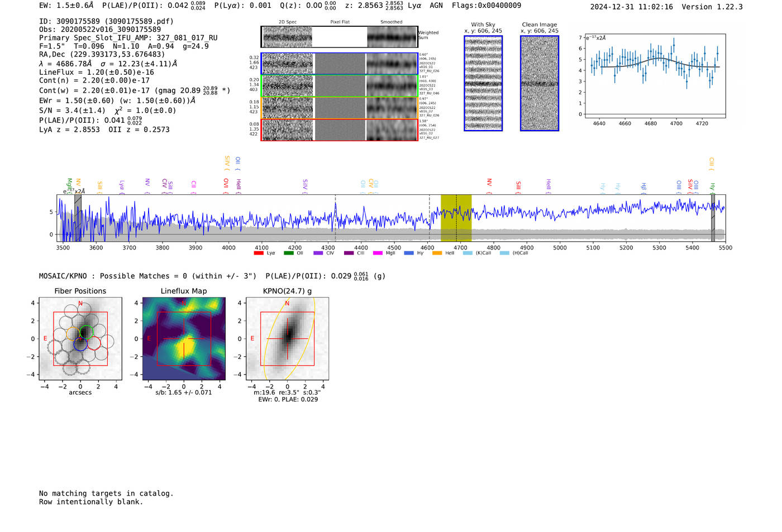This screenshot has width=782, height=532.
Task: Select the blue-bordered fiber spectrum row
Action: coord(340,64)
